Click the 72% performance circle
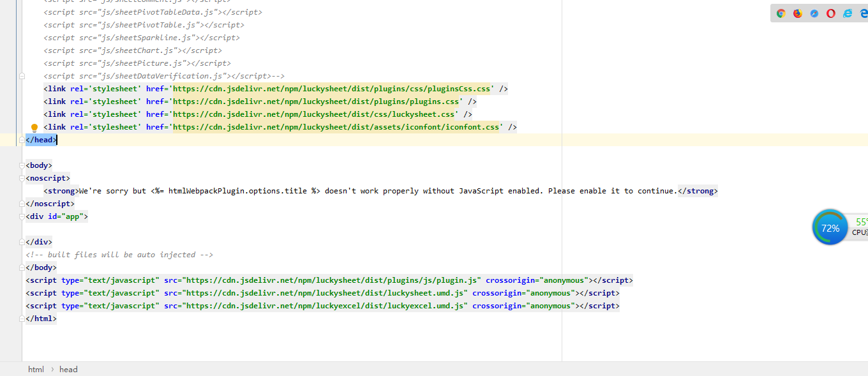The width and height of the screenshot is (868, 376). coord(830,227)
